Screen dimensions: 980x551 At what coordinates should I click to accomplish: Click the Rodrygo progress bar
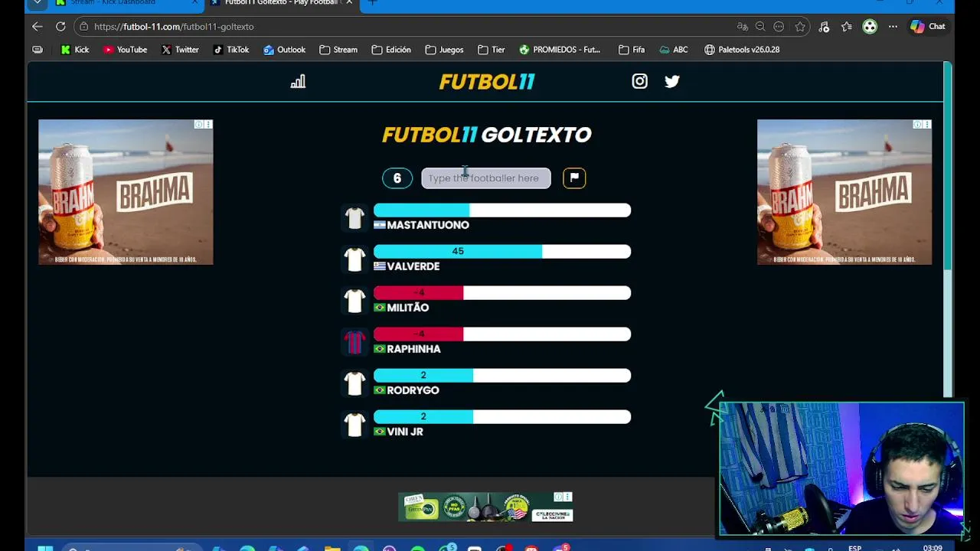click(x=502, y=376)
